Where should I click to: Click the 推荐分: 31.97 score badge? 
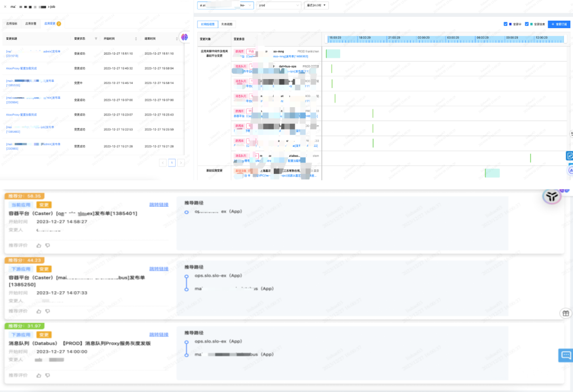pyautogui.click(x=24, y=326)
